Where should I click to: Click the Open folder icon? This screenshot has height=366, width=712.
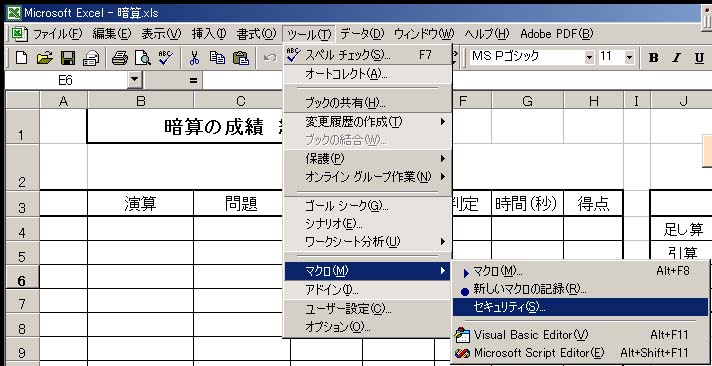click(x=44, y=58)
